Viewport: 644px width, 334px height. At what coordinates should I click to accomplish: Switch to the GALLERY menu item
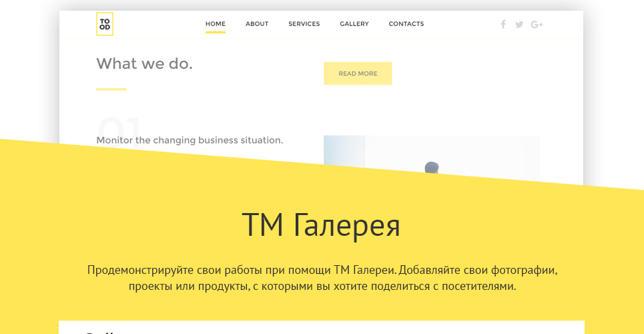pyautogui.click(x=354, y=24)
